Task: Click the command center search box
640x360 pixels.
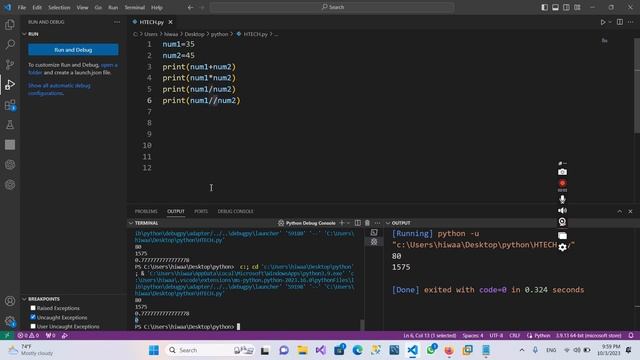Action: pos(332,7)
